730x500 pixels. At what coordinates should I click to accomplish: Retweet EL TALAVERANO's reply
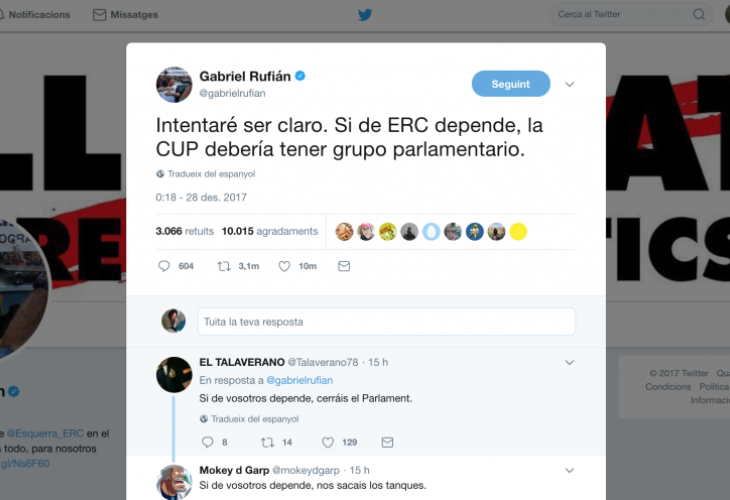pyautogui.click(x=268, y=442)
